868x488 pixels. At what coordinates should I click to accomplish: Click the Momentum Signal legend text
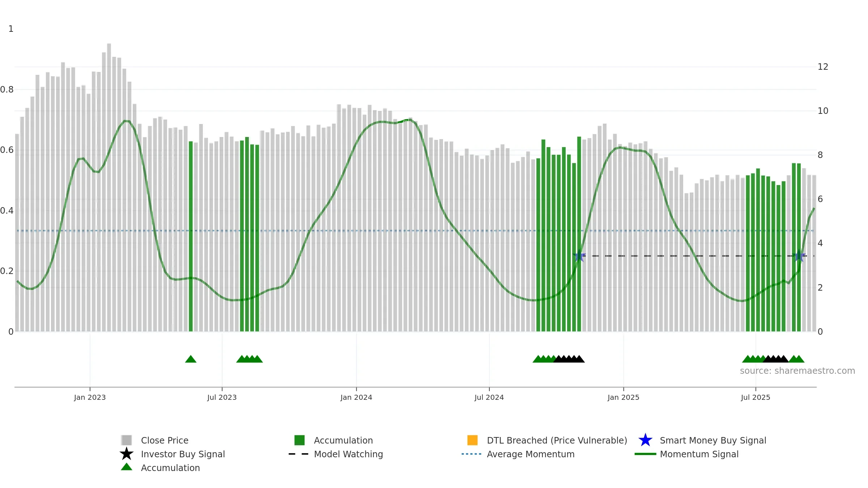(699, 454)
